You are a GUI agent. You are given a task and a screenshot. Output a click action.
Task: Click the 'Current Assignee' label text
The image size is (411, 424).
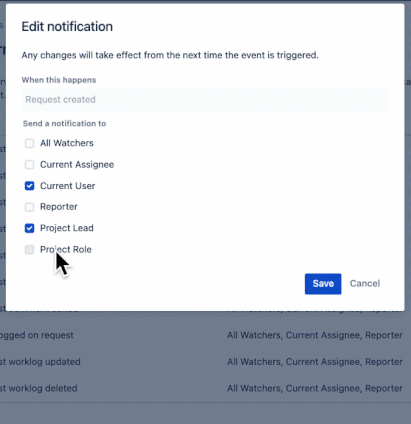pos(77,165)
